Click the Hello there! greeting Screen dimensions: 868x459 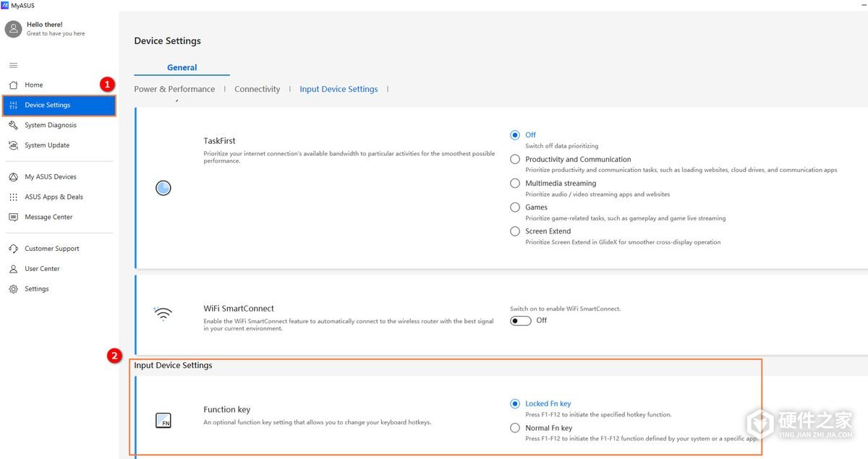[45, 25]
